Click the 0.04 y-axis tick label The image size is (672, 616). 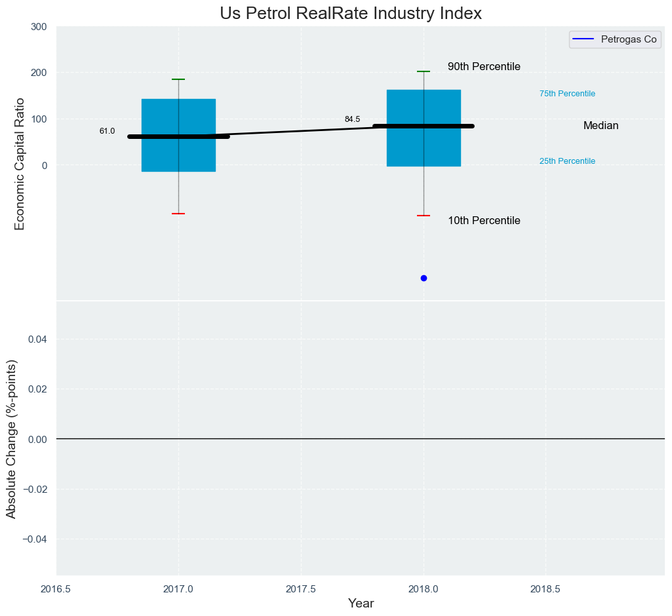[x=37, y=339]
